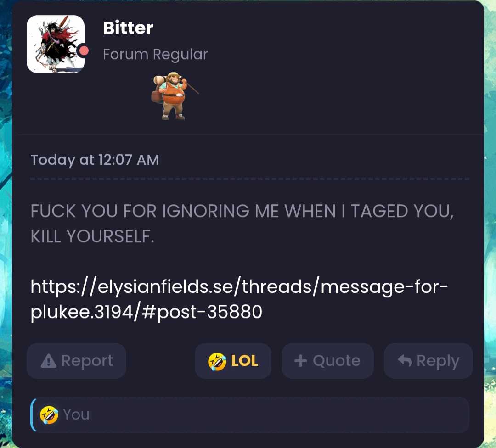Screen dimensions: 496x448
Task: Click the warning triangle icon beside Report
Action: [x=48, y=361]
